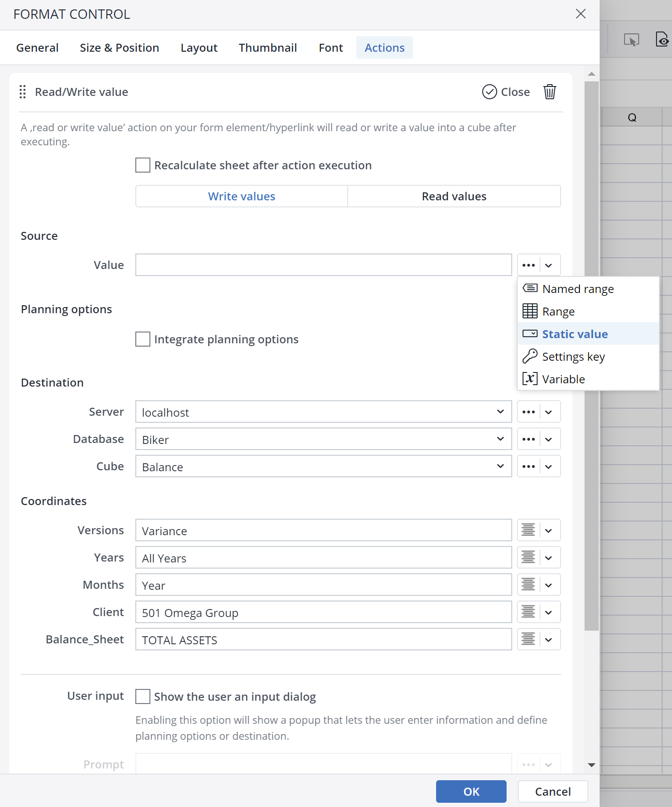
Task: Delete the Read/Write value action with trash icon
Action: click(549, 92)
